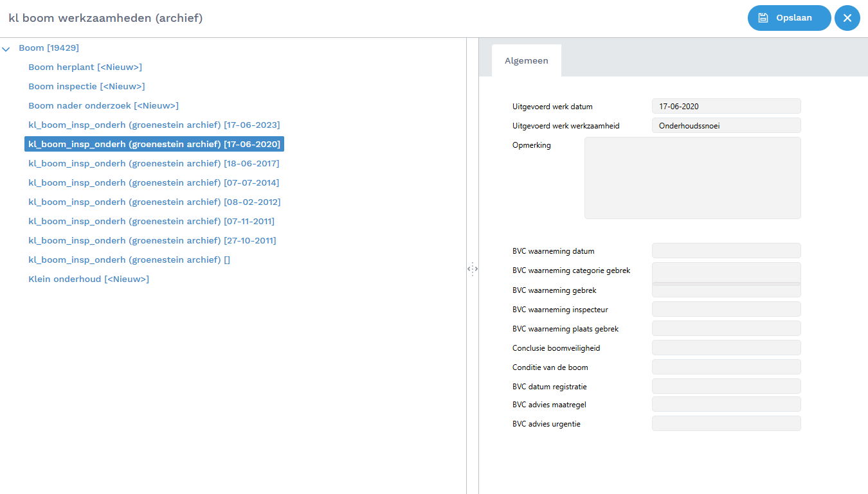Select Boom inspectie [<Nieuw>] item
Image resolution: width=868 pixels, height=494 pixels.
[x=86, y=87]
